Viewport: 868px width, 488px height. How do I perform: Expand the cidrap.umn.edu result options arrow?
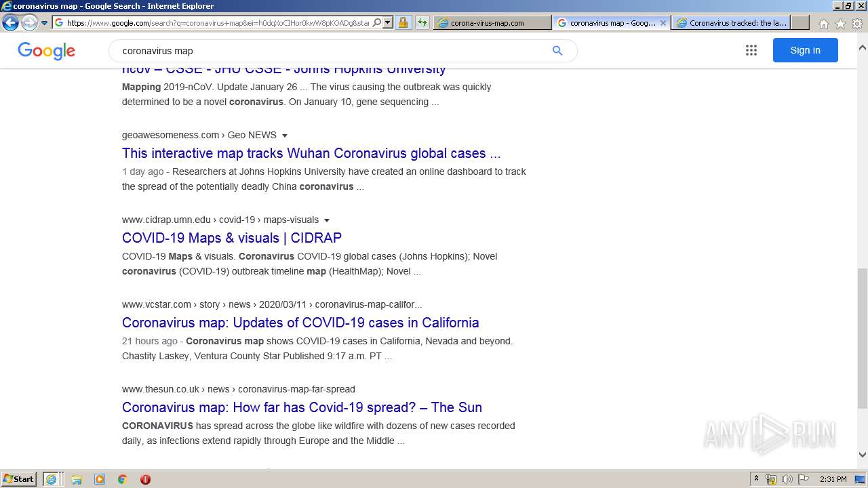click(x=327, y=220)
